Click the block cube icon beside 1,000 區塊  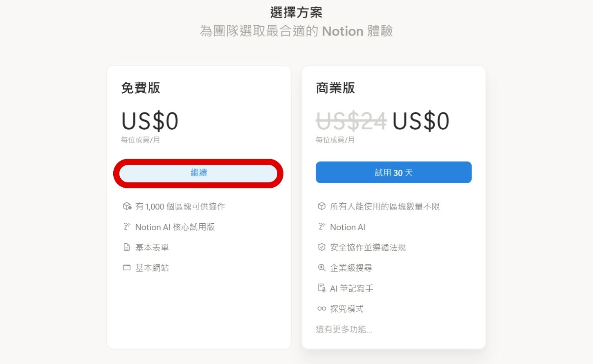tap(127, 206)
